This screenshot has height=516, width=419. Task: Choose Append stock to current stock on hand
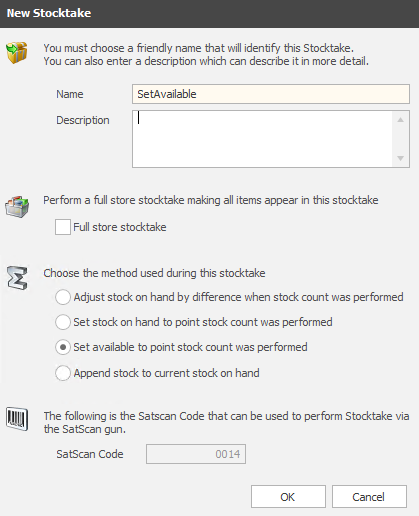pos(63,373)
